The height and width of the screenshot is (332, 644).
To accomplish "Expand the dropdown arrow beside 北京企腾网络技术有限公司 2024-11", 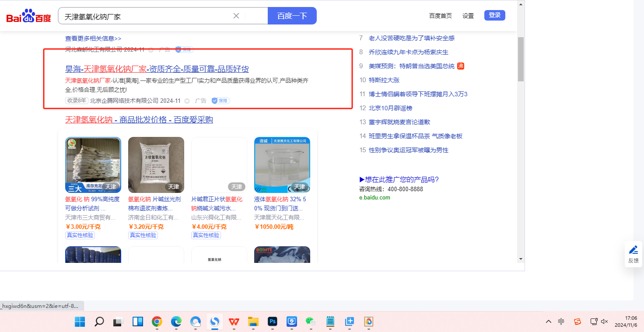I will [187, 101].
